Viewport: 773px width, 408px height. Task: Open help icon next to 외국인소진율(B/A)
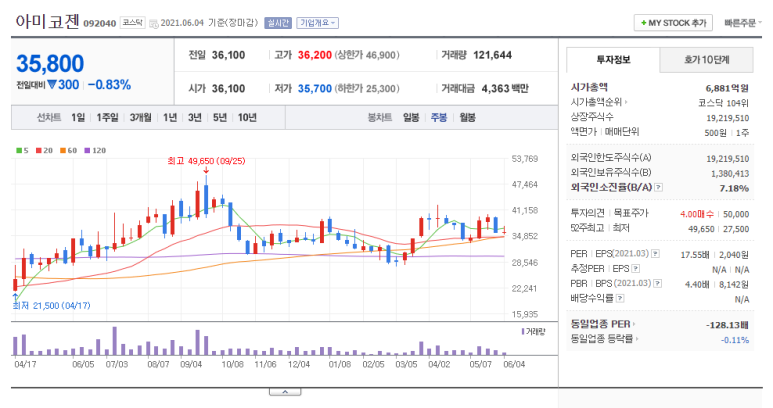658,187
